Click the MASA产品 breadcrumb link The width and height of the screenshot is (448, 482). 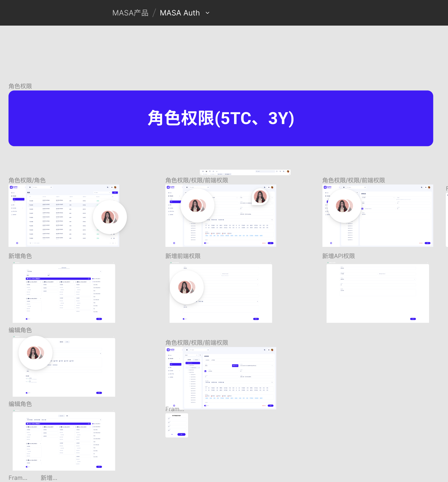130,13
